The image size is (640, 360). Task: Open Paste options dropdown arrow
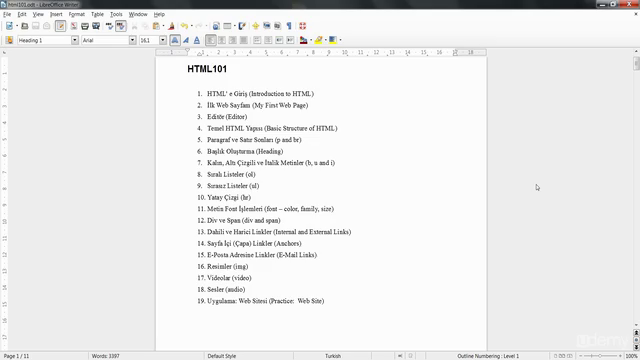pyautogui.click(x=163, y=26)
